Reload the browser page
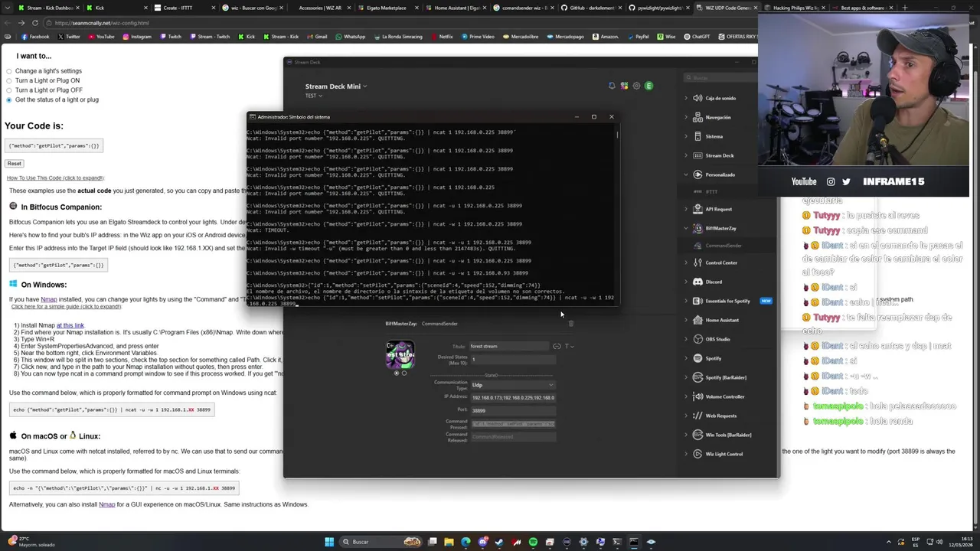Viewport: 980px width, 551px height. (34, 23)
